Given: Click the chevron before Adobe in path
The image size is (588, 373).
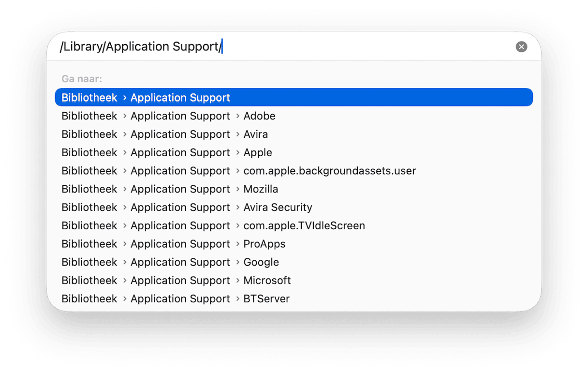Looking at the screenshot, I should click(x=238, y=116).
